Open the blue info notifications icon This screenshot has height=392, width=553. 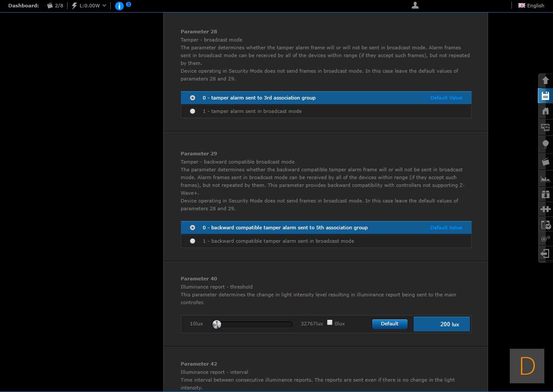coord(119,6)
